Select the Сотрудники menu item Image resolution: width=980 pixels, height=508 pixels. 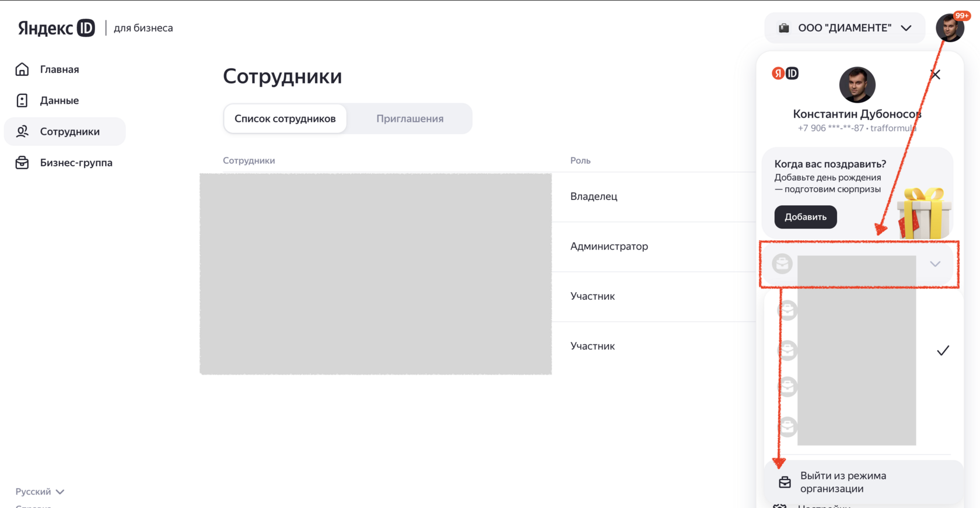pyautogui.click(x=65, y=131)
